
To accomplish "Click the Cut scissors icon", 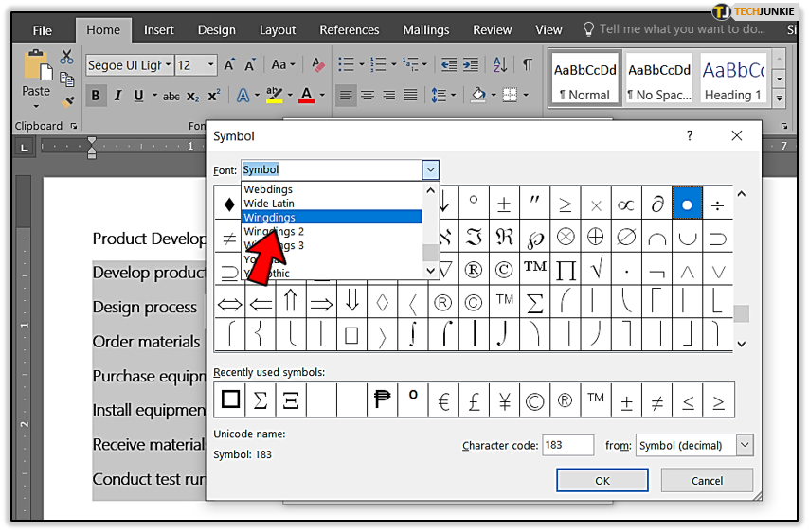I will (x=66, y=57).
